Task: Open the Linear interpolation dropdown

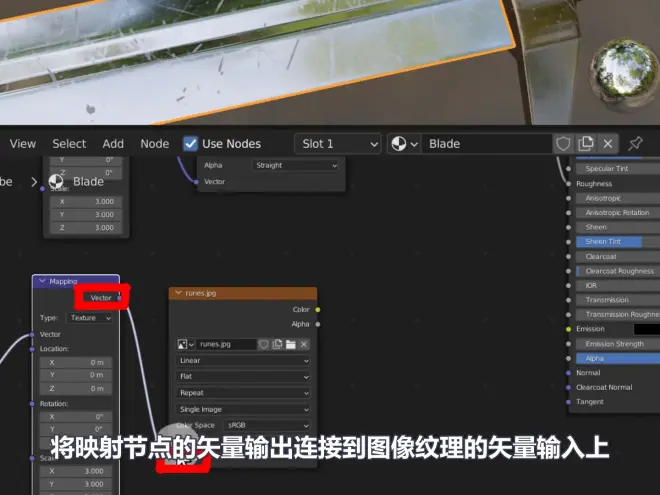Action: [243, 361]
